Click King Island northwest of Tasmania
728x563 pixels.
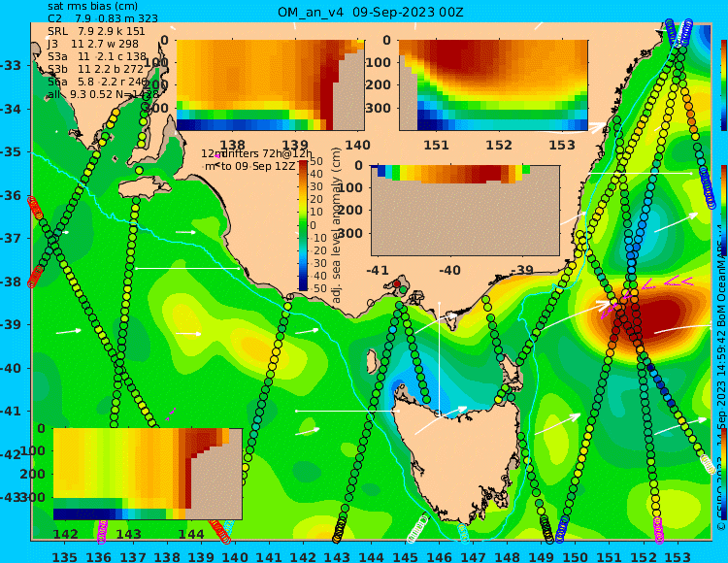(x=372, y=360)
